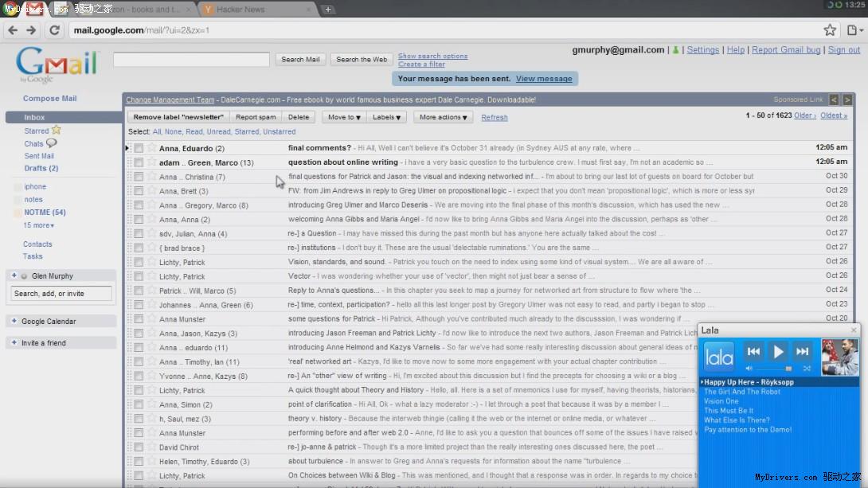Screen dimensions: 868x488
Task: Select the Anna, Eduardo email checkbox
Action: point(139,148)
